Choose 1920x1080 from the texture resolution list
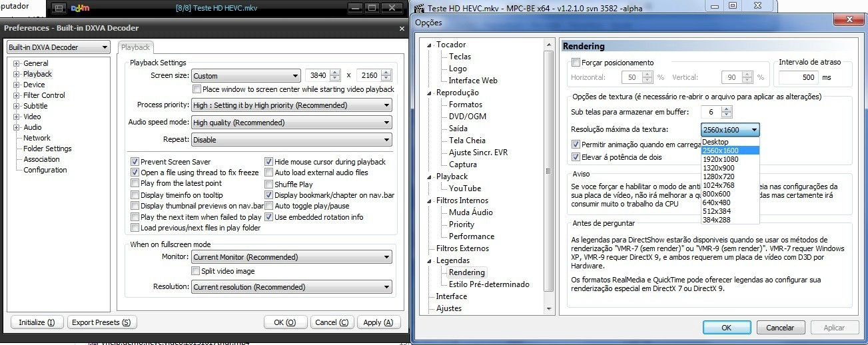Screen dimensions: 868x345 click(x=730, y=159)
